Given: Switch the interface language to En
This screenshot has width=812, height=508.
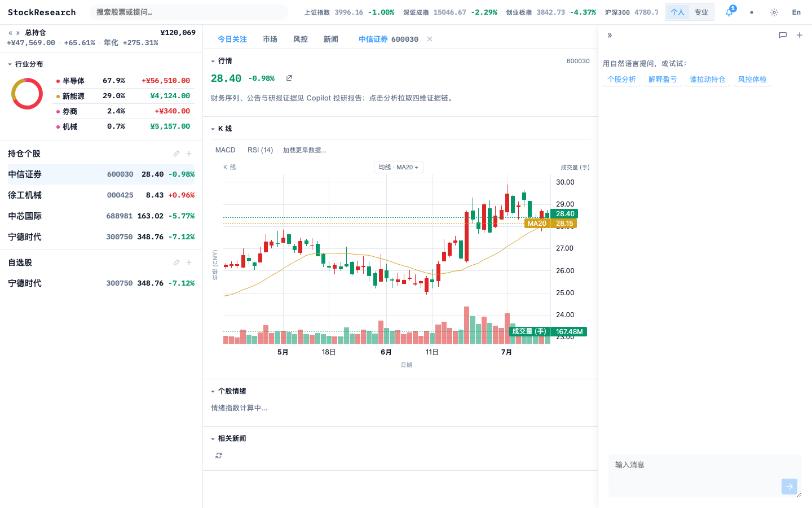Looking at the screenshot, I should 796,12.
